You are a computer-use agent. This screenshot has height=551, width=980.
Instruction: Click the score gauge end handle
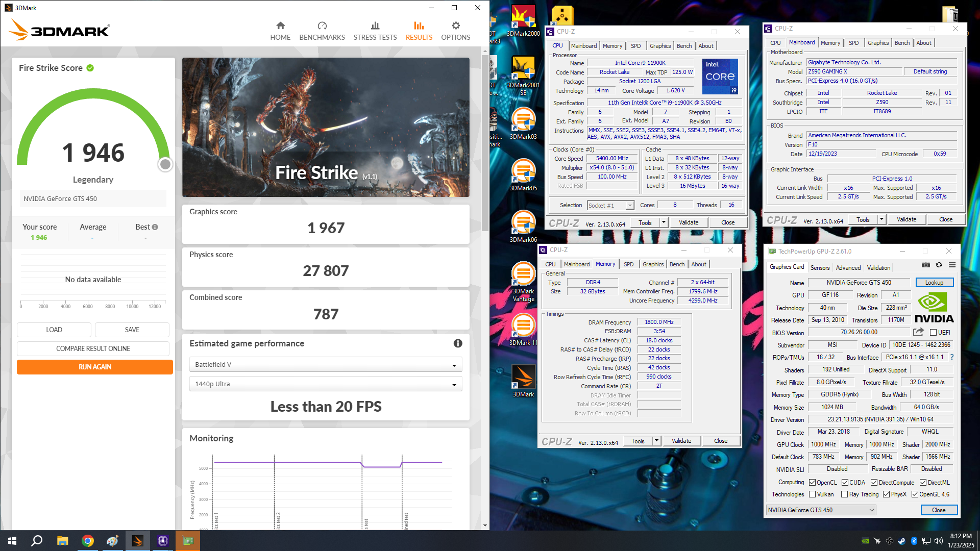tap(165, 164)
